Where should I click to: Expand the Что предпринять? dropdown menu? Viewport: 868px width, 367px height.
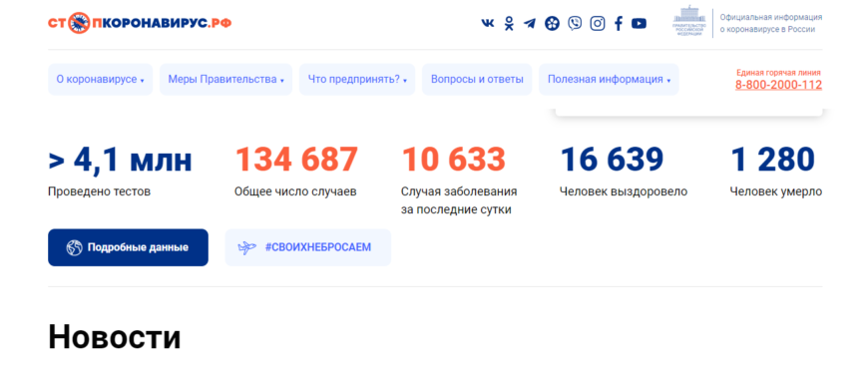(357, 79)
